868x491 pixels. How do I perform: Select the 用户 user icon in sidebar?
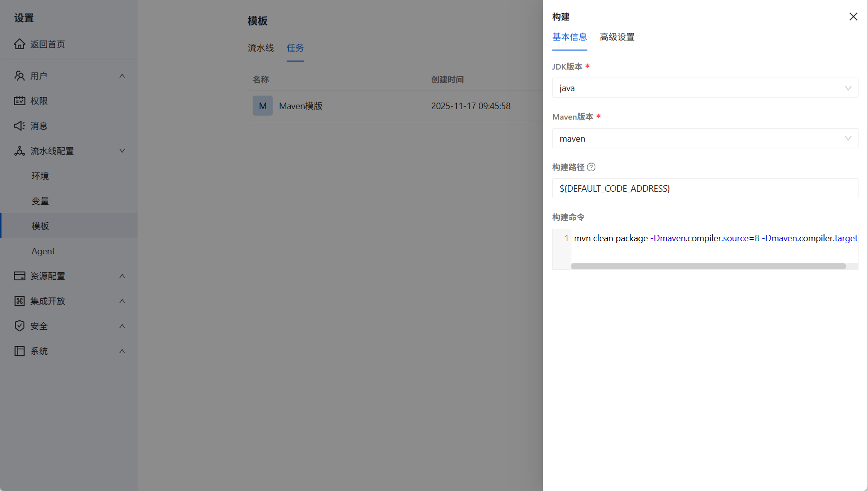[x=20, y=76]
